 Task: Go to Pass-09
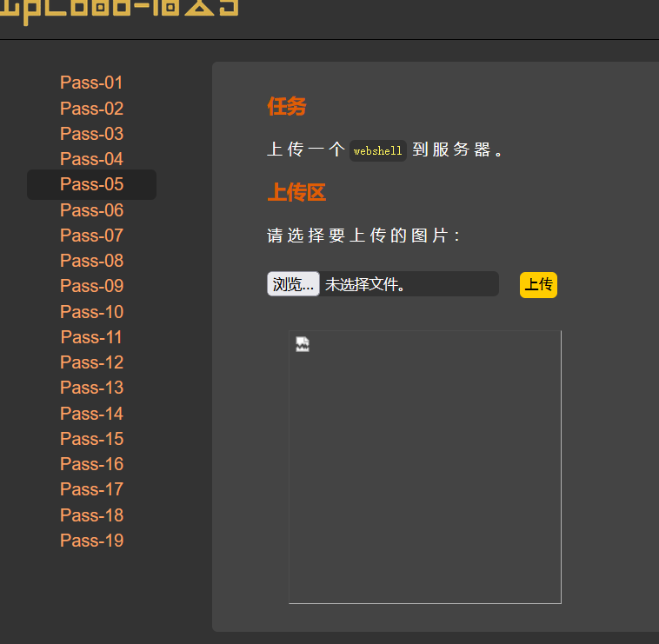(x=91, y=286)
